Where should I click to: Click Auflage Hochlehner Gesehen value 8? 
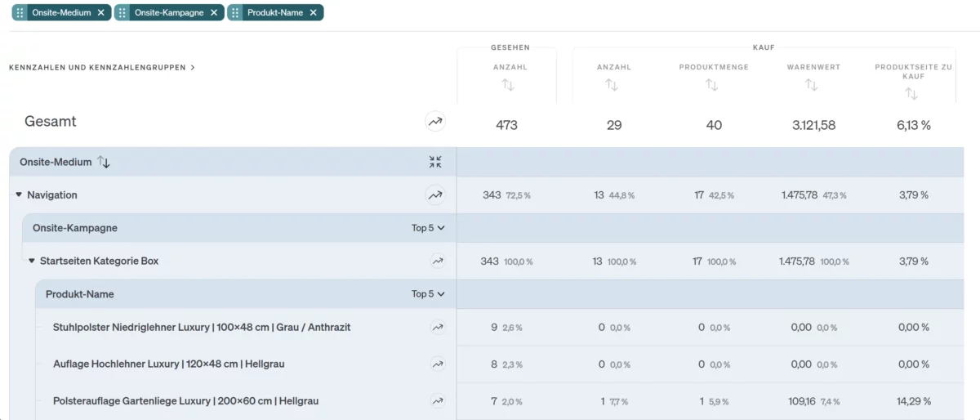(x=494, y=364)
